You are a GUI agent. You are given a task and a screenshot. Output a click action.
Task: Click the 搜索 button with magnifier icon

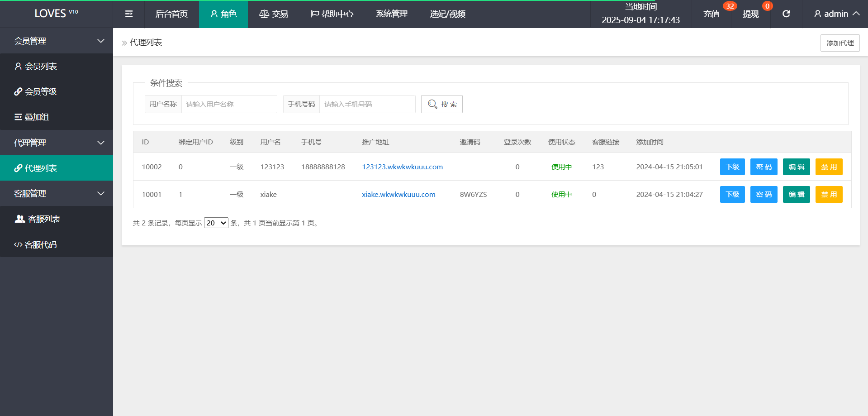(442, 104)
